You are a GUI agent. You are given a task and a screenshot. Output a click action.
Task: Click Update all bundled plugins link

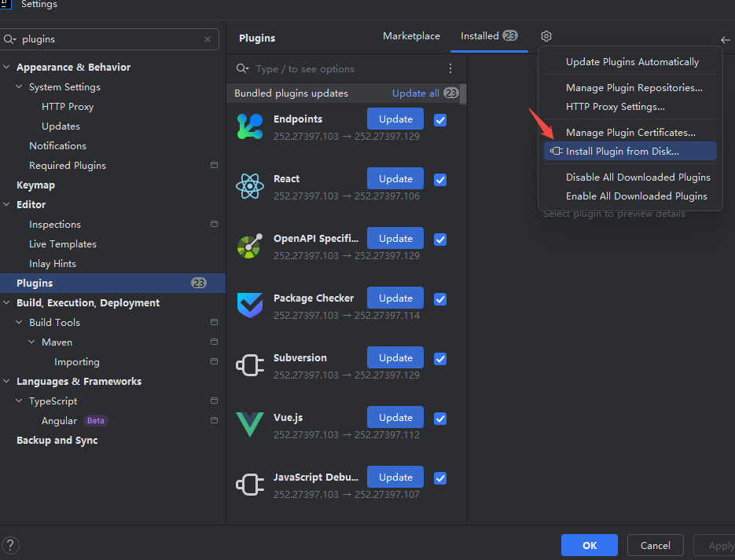click(x=415, y=93)
